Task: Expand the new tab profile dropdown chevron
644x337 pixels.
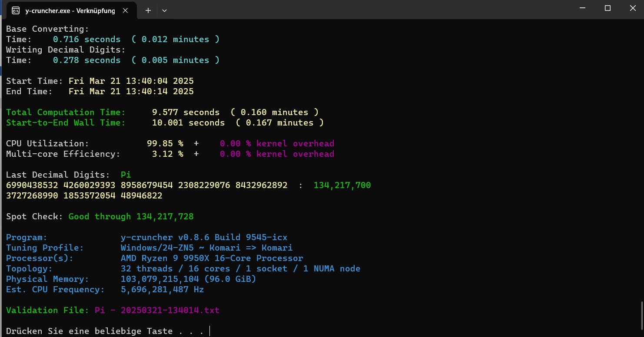Action: tap(164, 10)
